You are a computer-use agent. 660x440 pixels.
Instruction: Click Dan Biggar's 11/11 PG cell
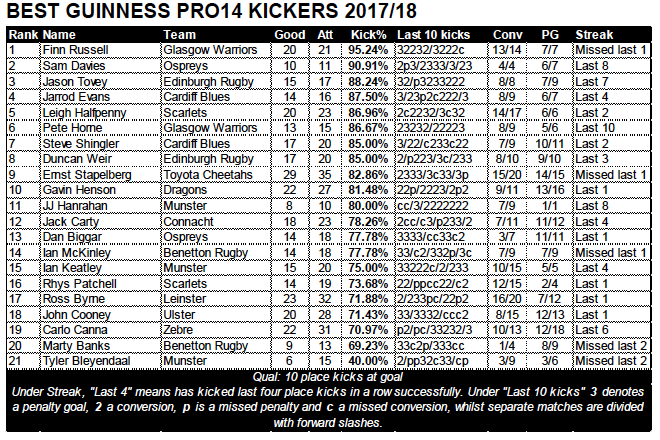pos(550,237)
